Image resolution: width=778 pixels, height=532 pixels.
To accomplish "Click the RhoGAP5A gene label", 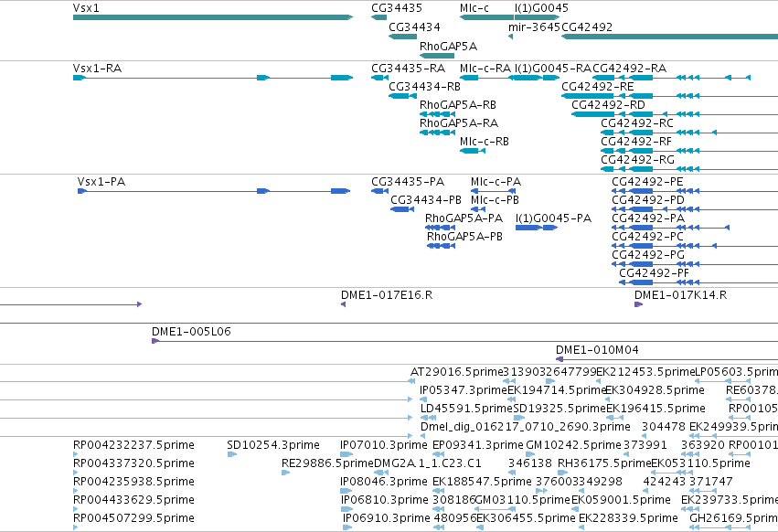I will click(448, 46).
